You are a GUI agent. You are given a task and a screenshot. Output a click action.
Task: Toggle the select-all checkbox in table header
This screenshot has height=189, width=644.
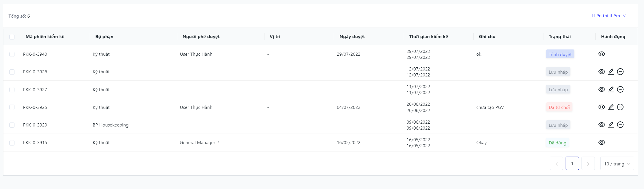click(12, 37)
